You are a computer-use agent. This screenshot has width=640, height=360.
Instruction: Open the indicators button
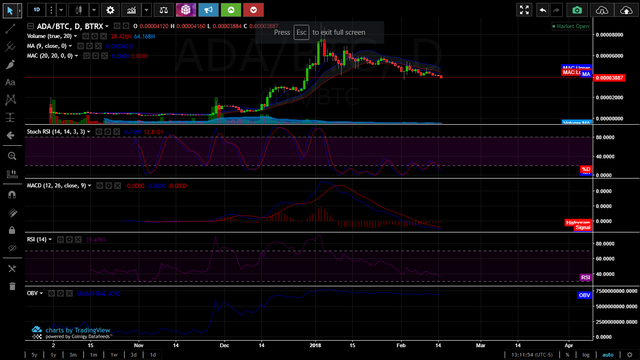click(x=131, y=10)
